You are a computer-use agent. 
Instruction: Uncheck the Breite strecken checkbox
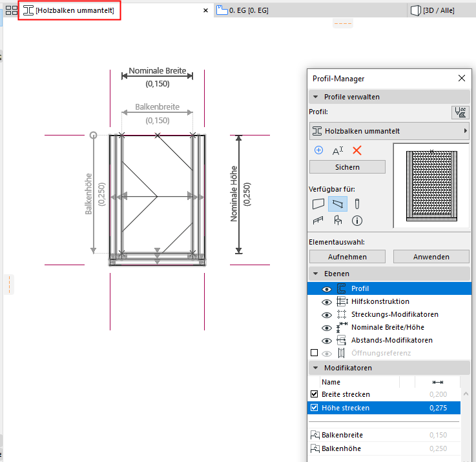314,394
